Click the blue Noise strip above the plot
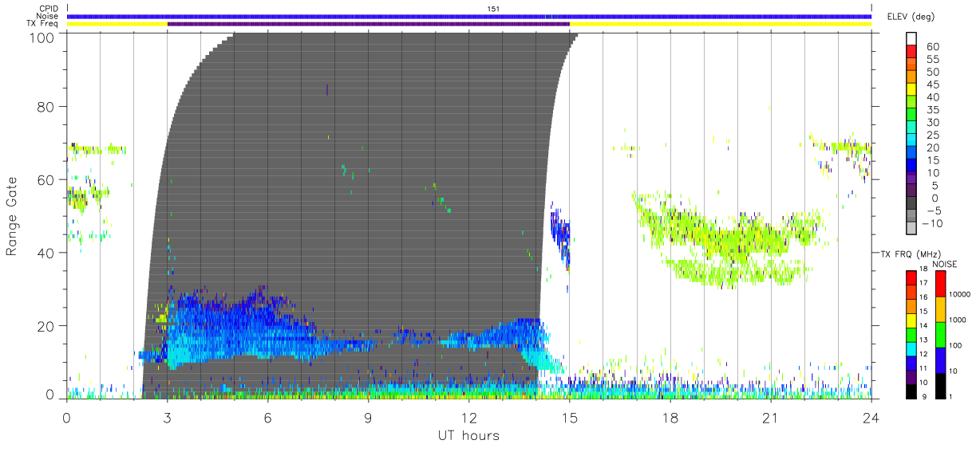This screenshot has width=980, height=452. point(469,16)
